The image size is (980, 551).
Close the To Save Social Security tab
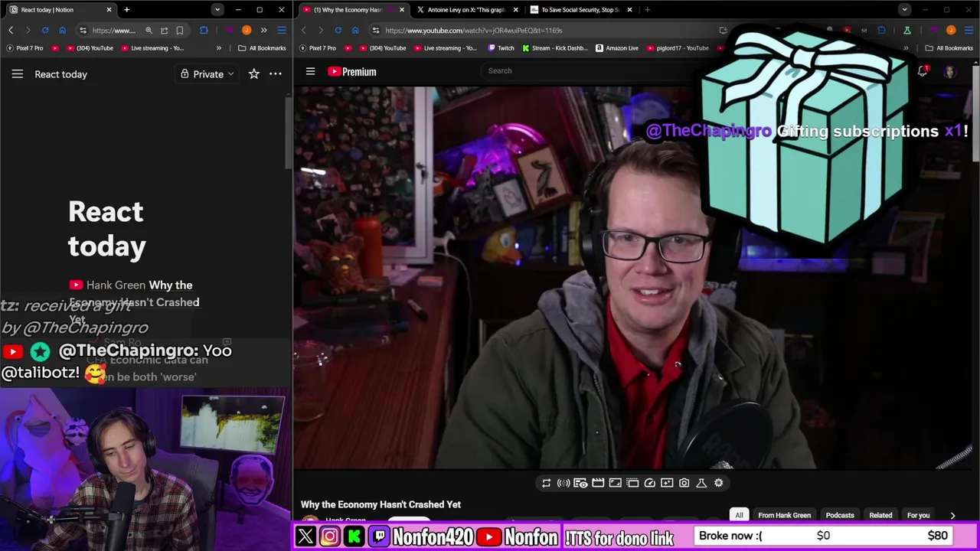[629, 10]
